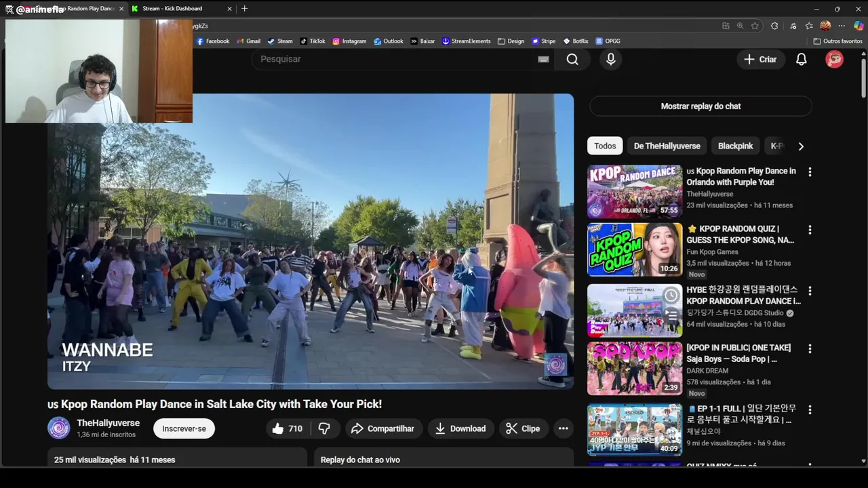Select the Todos filter chip
Screen dimensions: 868x488
click(605, 146)
